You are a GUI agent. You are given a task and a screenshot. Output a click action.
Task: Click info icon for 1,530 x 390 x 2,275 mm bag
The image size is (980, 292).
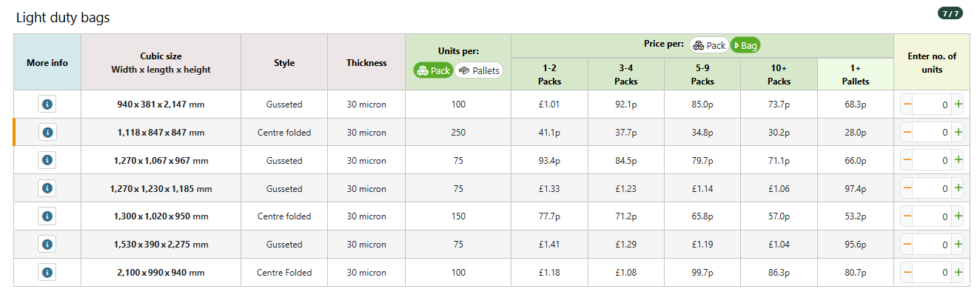(47, 244)
